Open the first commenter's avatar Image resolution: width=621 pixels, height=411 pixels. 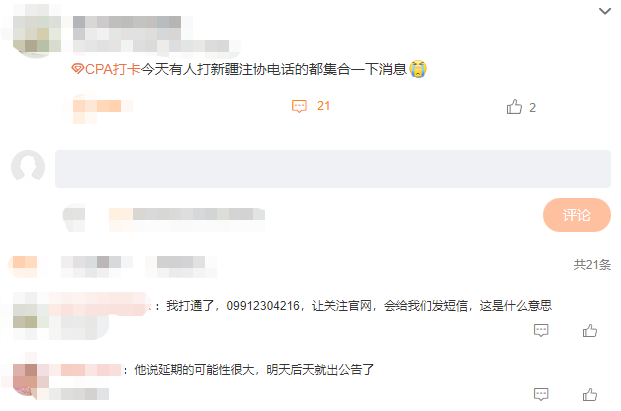point(25,316)
